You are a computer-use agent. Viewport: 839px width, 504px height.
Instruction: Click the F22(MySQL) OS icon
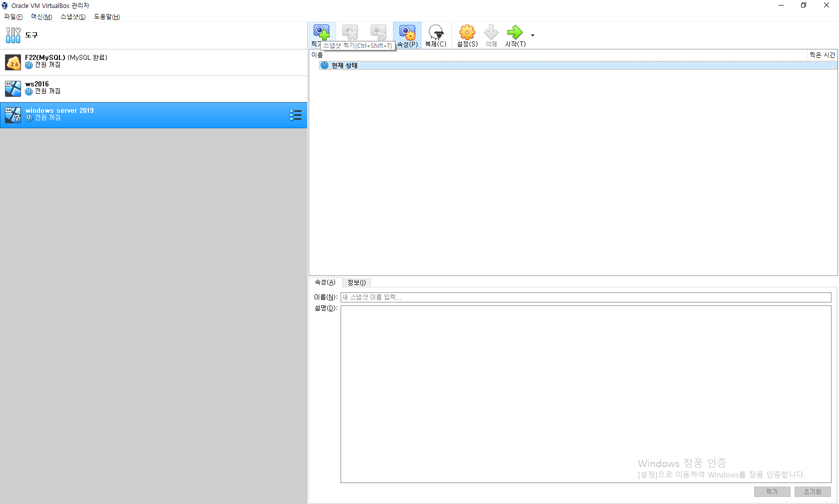click(x=13, y=62)
